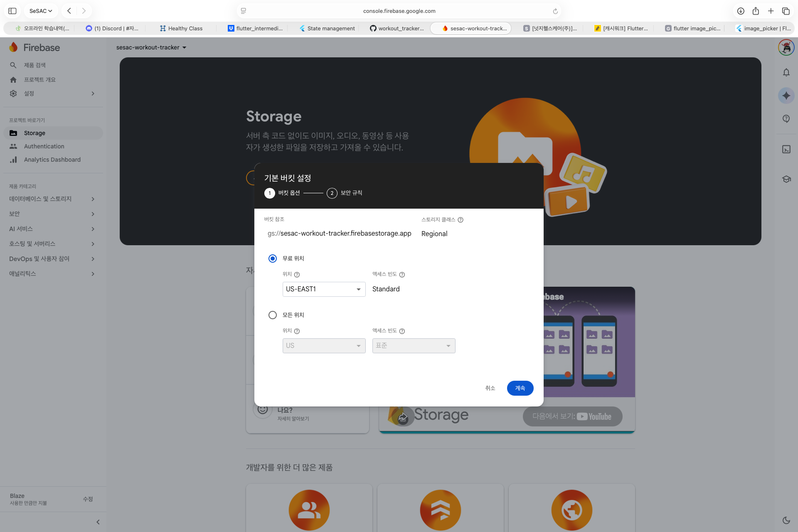Select the 모든 위치 radio button
The image size is (798, 532).
pyautogui.click(x=273, y=315)
